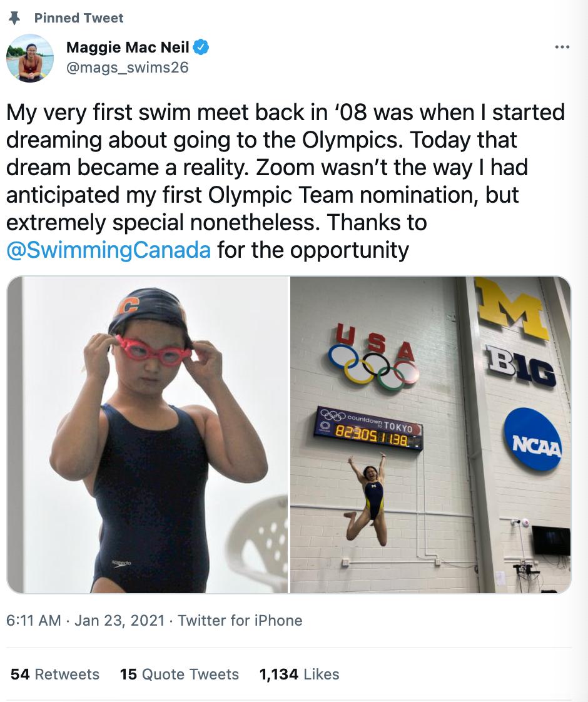The width and height of the screenshot is (588, 702).
Task: Click the blue verified badge icon
Action: tap(201, 46)
